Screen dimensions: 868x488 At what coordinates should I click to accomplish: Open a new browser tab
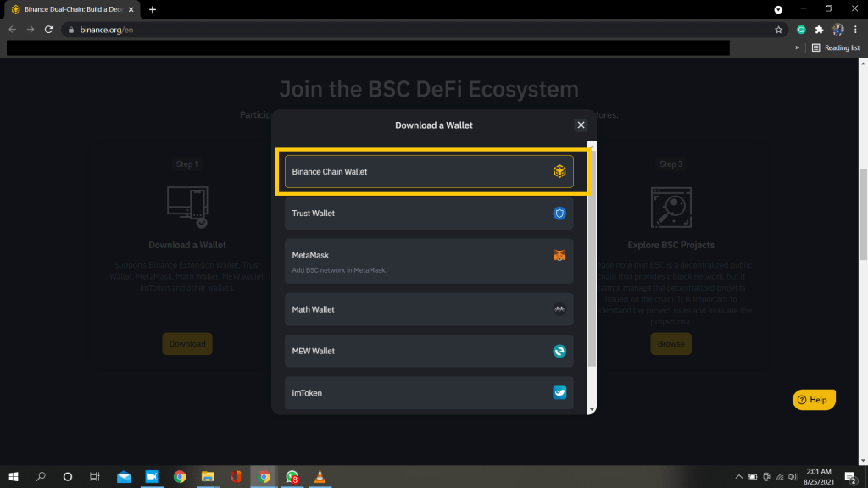click(153, 9)
